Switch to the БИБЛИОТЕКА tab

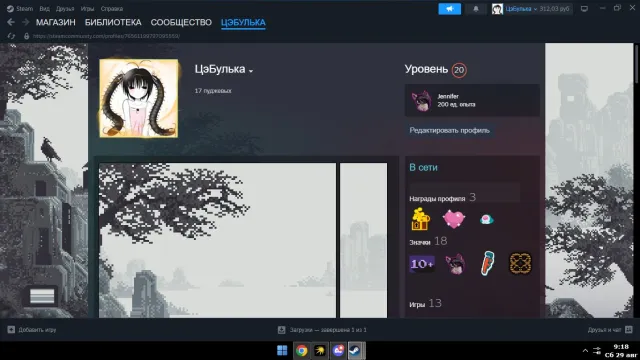click(x=113, y=22)
